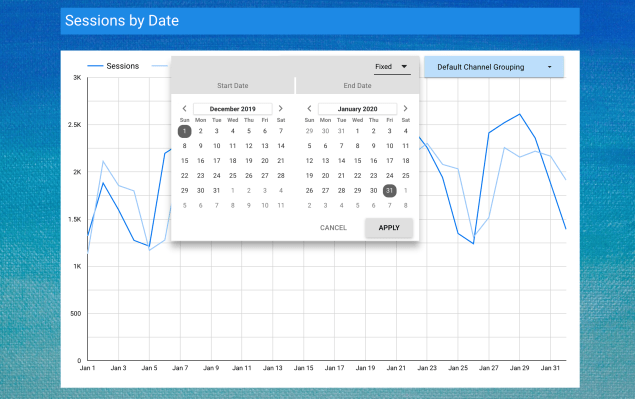Select January 15 in end calendar

tap(357, 161)
